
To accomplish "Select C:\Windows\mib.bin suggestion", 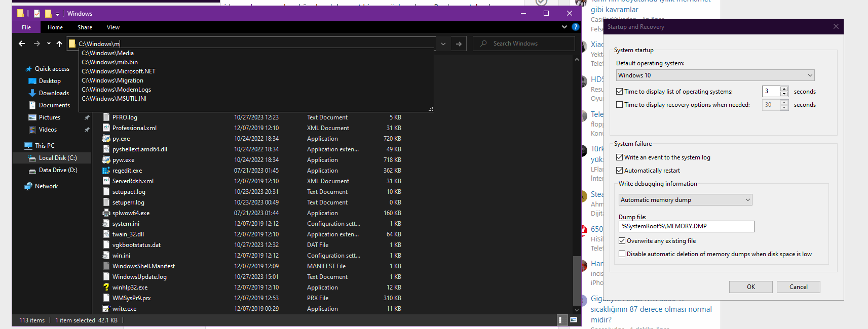I will (x=109, y=62).
